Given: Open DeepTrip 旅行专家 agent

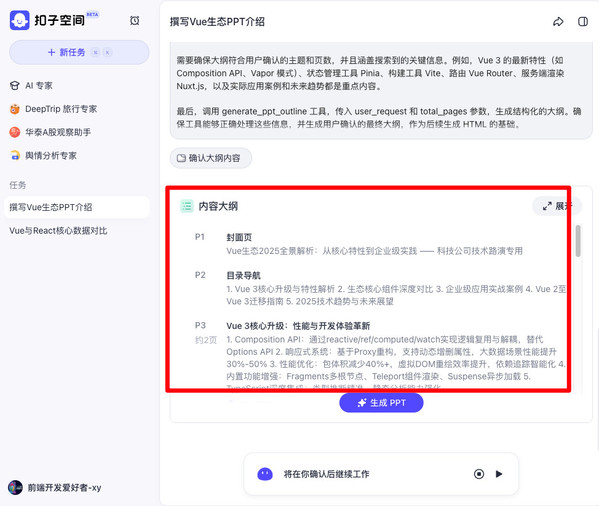Looking at the screenshot, I should tap(53, 109).
